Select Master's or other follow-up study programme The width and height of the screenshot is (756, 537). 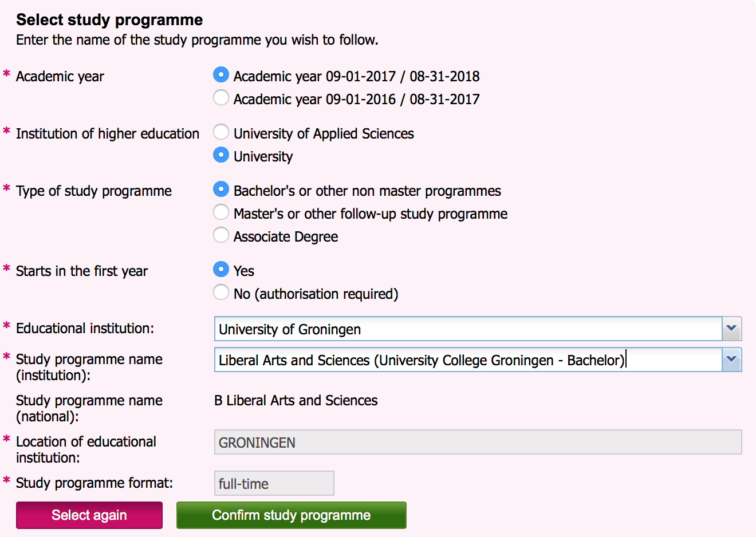[x=221, y=212]
